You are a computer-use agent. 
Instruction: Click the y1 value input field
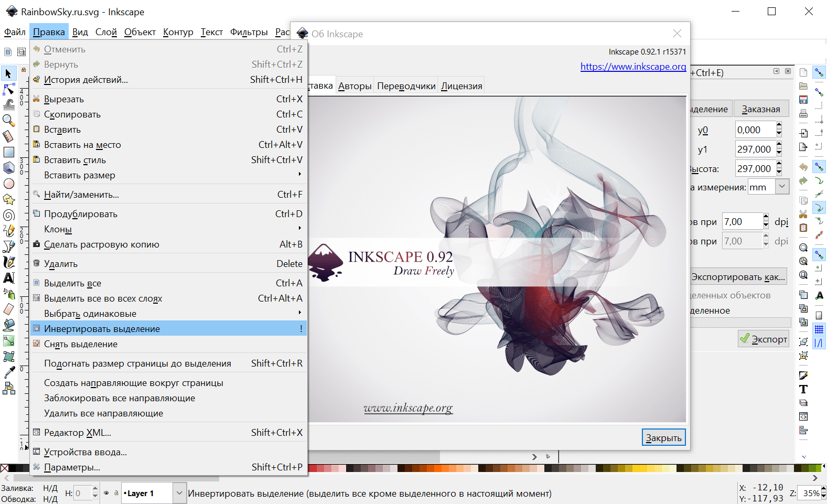pyautogui.click(x=755, y=149)
